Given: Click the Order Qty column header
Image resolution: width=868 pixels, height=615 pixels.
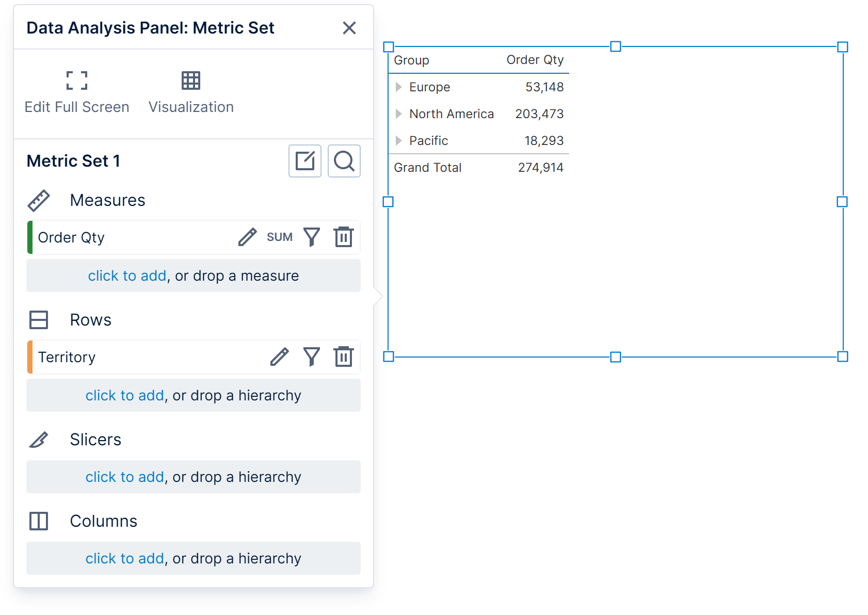Looking at the screenshot, I should [x=535, y=60].
